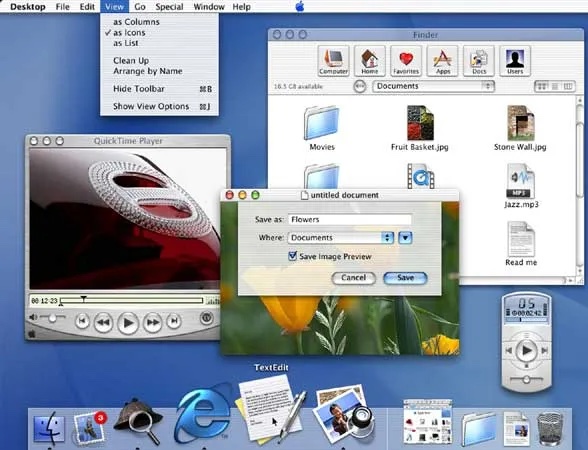This screenshot has height=450, width=588.
Task: Open the Trash in the Dock
Action: point(550,428)
